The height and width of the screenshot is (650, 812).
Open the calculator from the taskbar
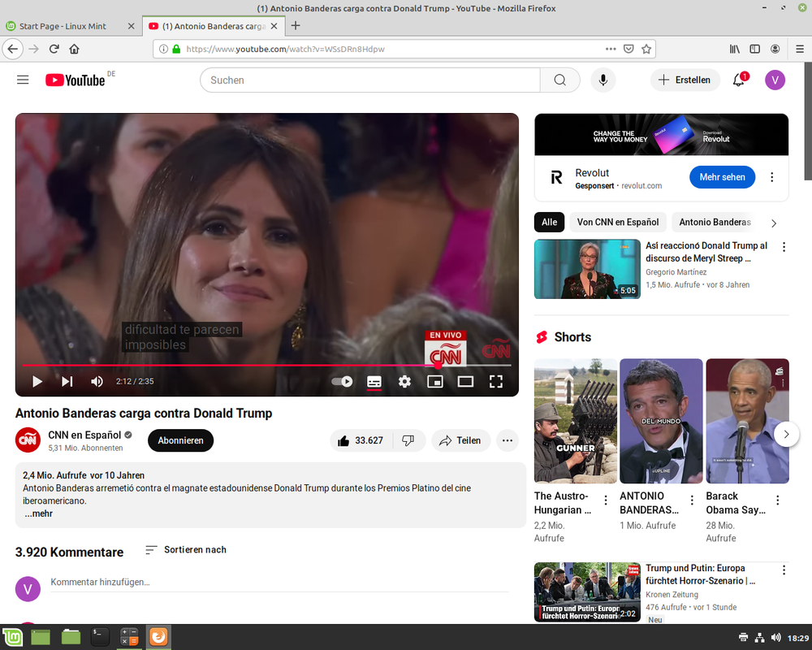[x=129, y=637]
